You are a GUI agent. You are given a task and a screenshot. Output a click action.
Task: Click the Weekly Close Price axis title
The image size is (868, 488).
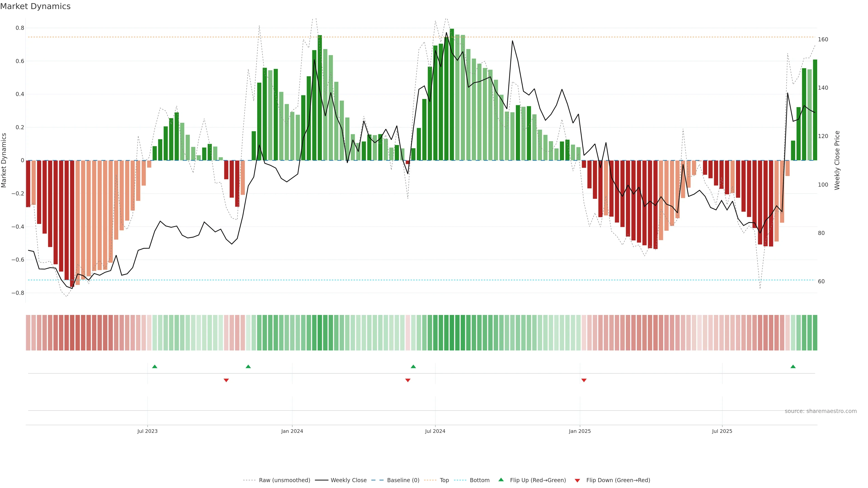[x=837, y=160]
